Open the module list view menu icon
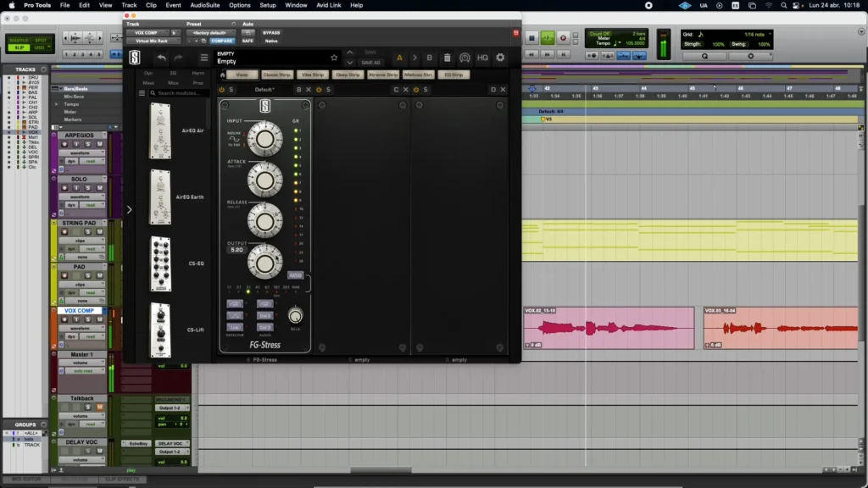Image resolution: width=868 pixels, height=488 pixels. (142, 93)
